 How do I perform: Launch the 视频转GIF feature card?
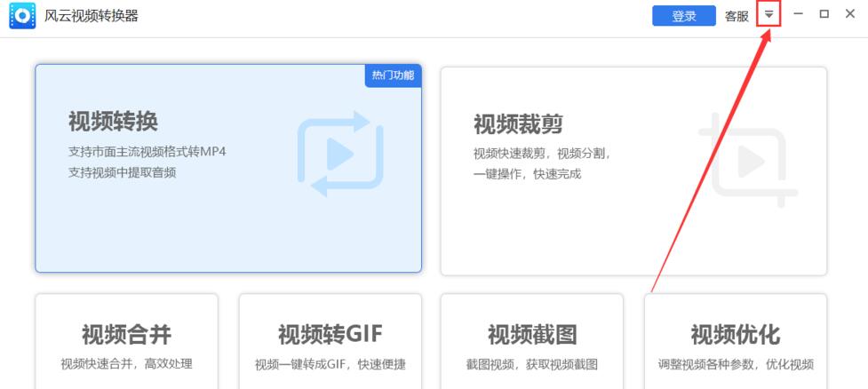pos(330,342)
